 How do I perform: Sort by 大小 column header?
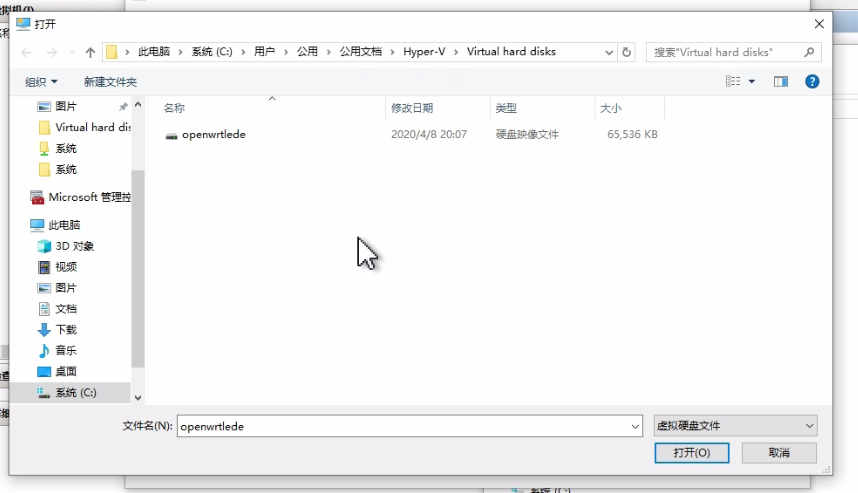pos(611,108)
